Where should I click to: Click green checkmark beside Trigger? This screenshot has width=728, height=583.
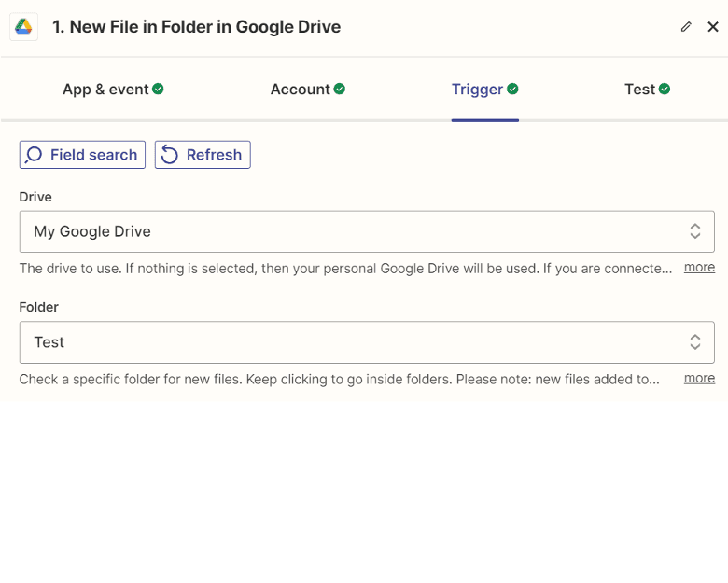(x=513, y=90)
